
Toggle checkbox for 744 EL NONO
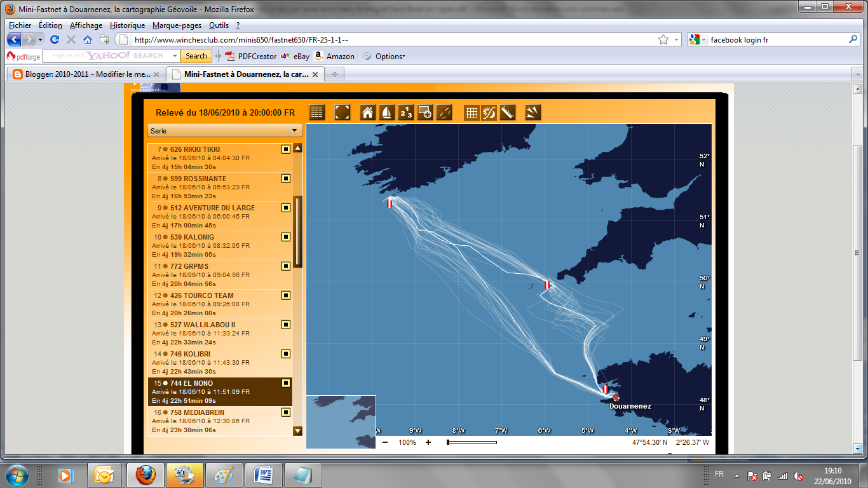click(286, 383)
